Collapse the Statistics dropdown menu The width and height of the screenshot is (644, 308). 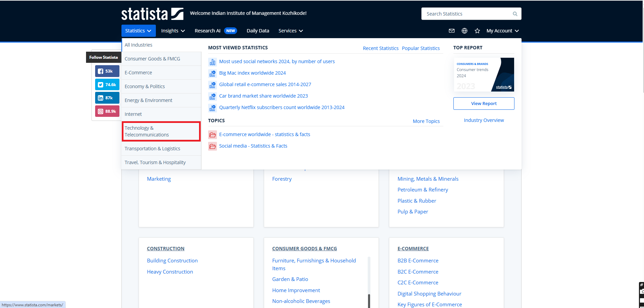(138, 31)
